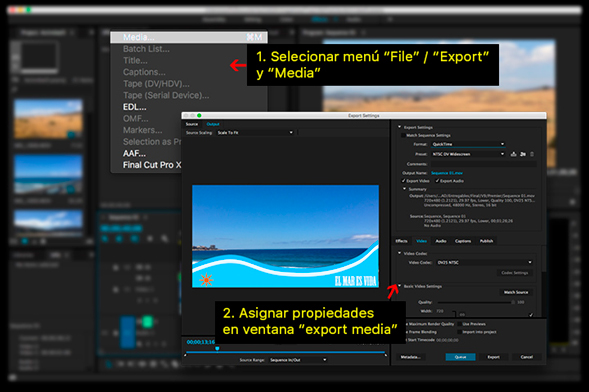Toggle the Match Sequence Settings checkbox
This screenshot has height=392, width=589.
click(x=403, y=135)
